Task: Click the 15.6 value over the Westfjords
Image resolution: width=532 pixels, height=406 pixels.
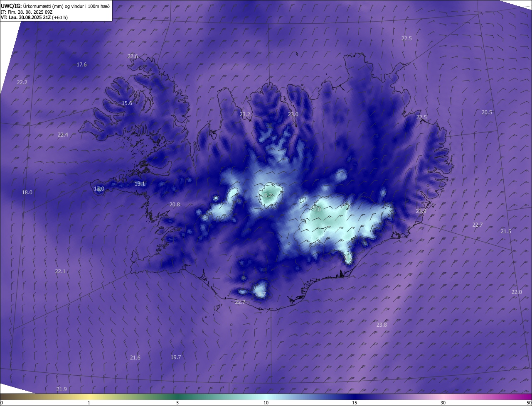Action: click(127, 103)
